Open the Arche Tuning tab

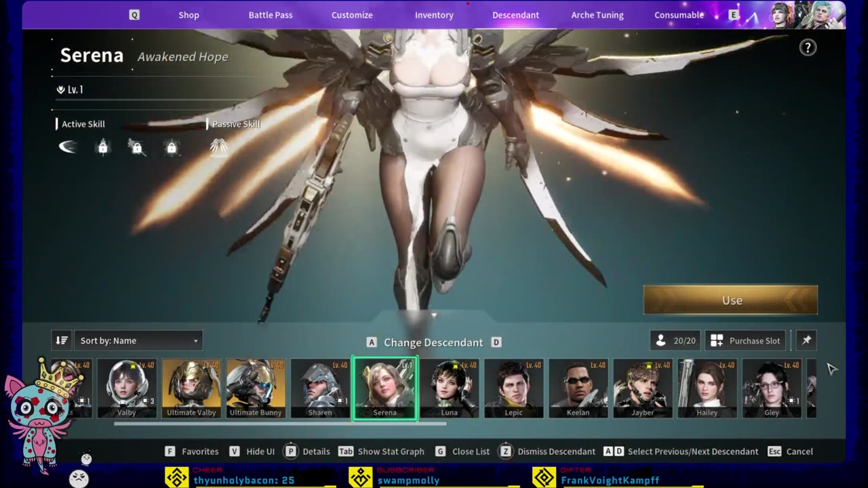(x=597, y=15)
